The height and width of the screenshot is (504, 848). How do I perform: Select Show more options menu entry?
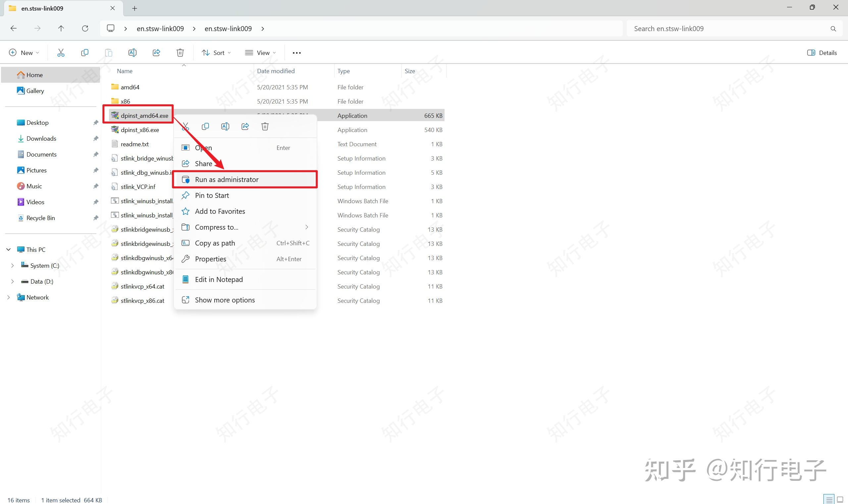[225, 300]
